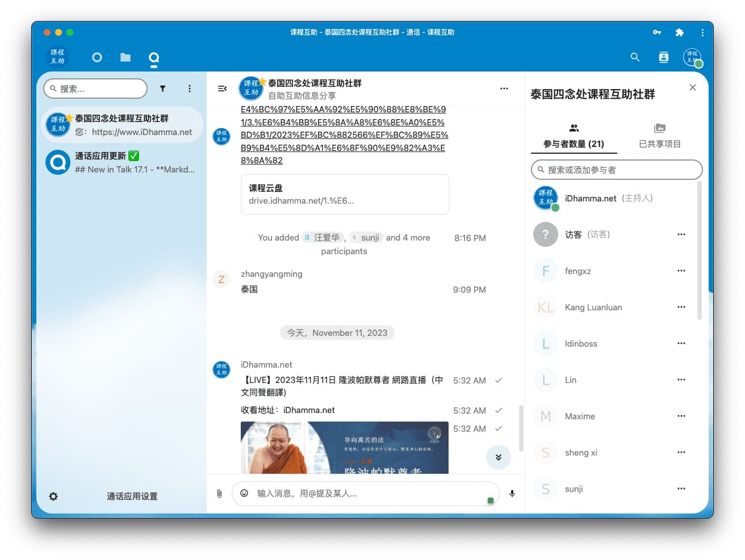Open the Talk app icon
745x560 pixels.
click(154, 57)
